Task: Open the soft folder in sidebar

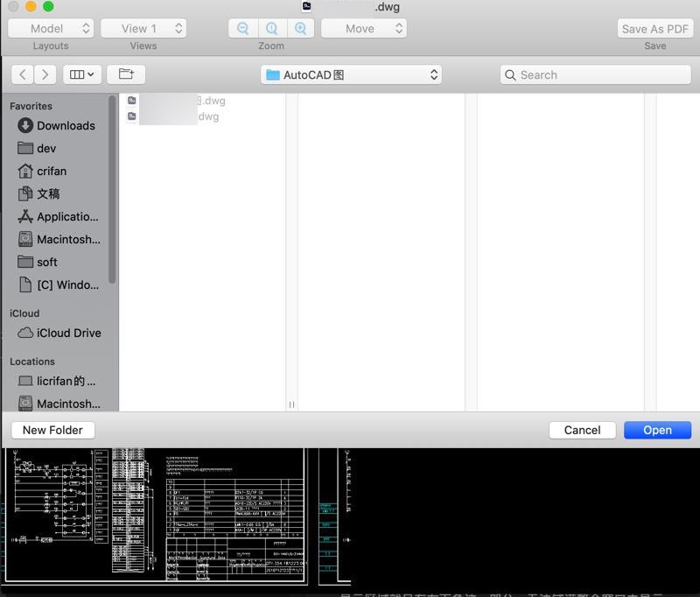Action: (38, 262)
